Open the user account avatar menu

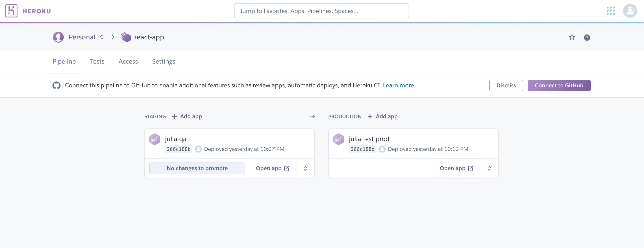(x=630, y=11)
